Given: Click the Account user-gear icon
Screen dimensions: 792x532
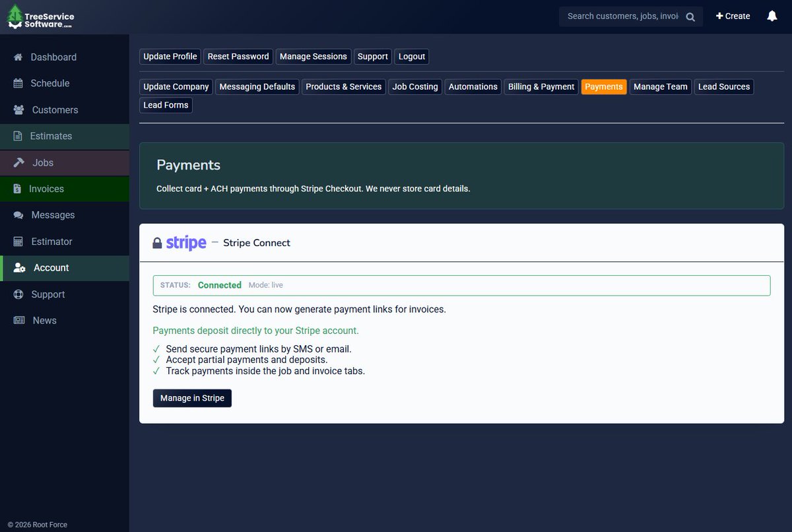Looking at the screenshot, I should coord(20,268).
